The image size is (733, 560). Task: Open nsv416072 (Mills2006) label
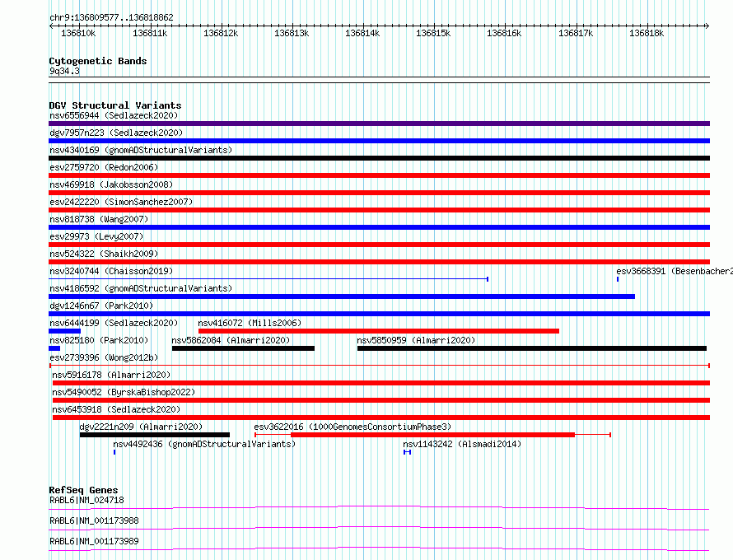coord(250,323)
